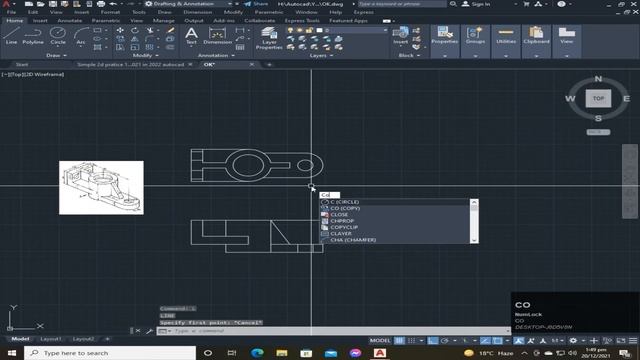640x360 pixels.
Task: Expand the Block panel
Action: [x=409, y=55]
